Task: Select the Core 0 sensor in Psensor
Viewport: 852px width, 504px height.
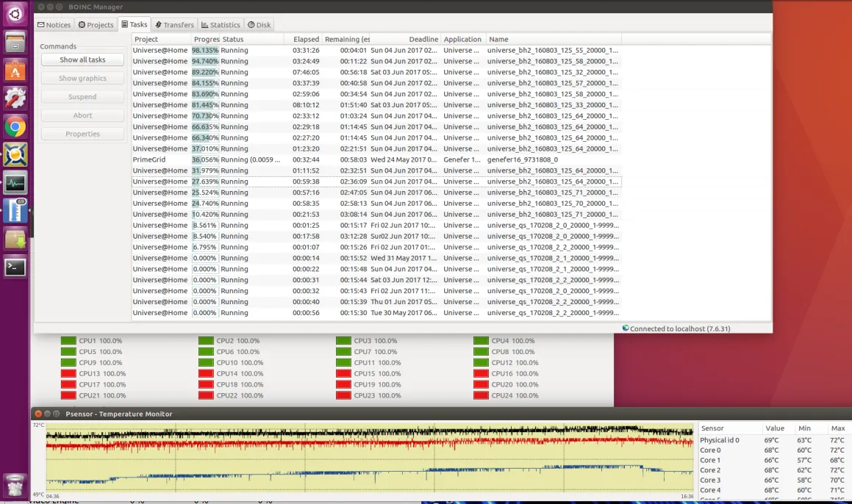Action: coord(773,450)
